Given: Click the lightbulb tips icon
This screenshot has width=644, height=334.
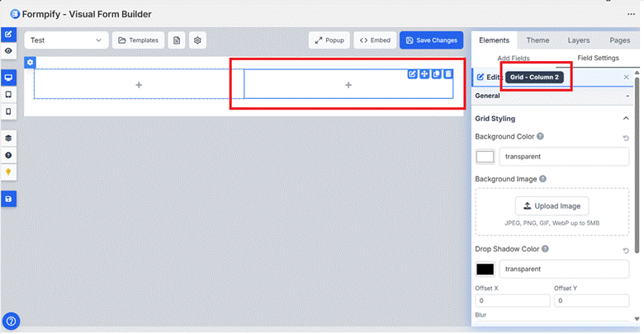Looking at the screenshot, I should (x=8, y=172).
